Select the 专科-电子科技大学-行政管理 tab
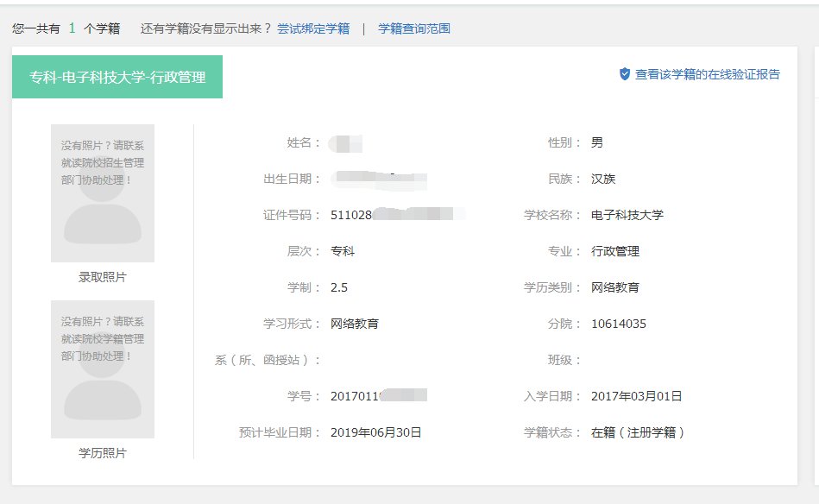This screenshot has height=504, width=819. coord(117,77)
